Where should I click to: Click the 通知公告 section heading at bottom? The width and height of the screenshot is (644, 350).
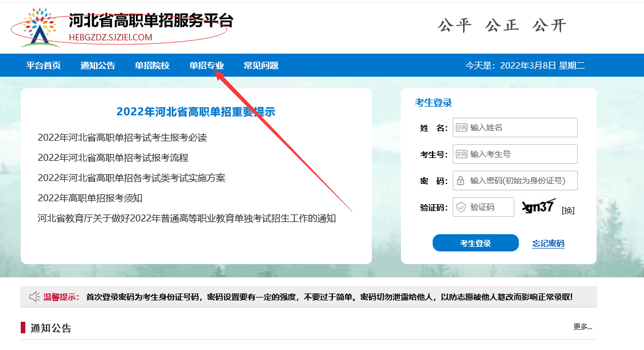pyautogui.click(x=51, y=328)
